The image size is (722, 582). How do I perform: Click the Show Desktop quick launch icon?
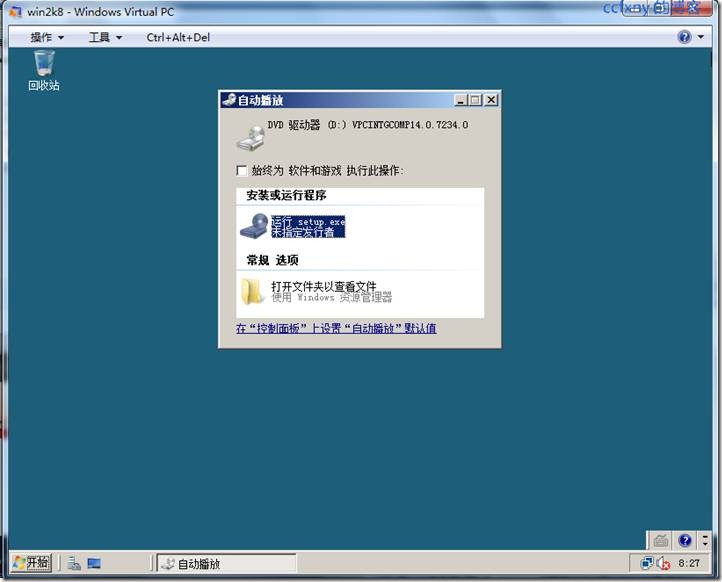(x=94, y=563)
